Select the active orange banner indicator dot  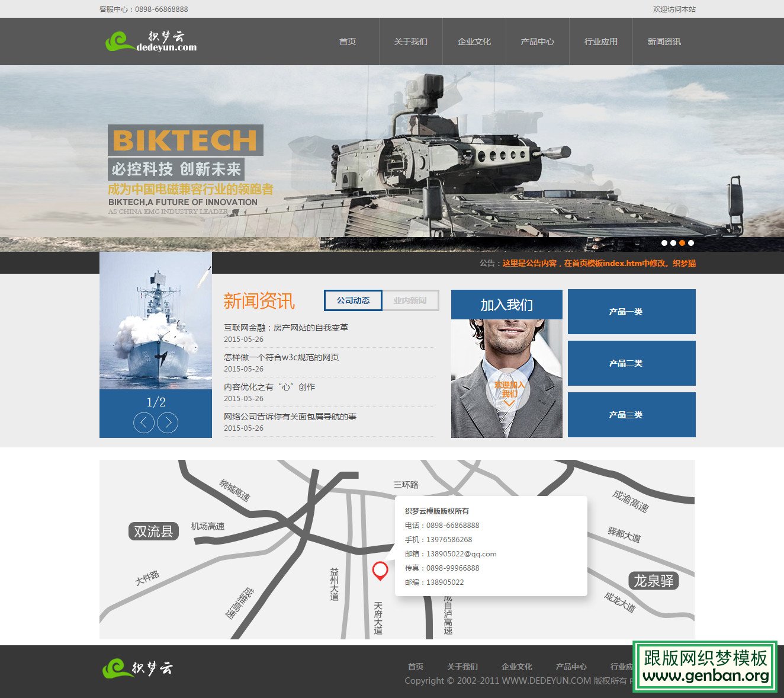(x=682, y=242)
